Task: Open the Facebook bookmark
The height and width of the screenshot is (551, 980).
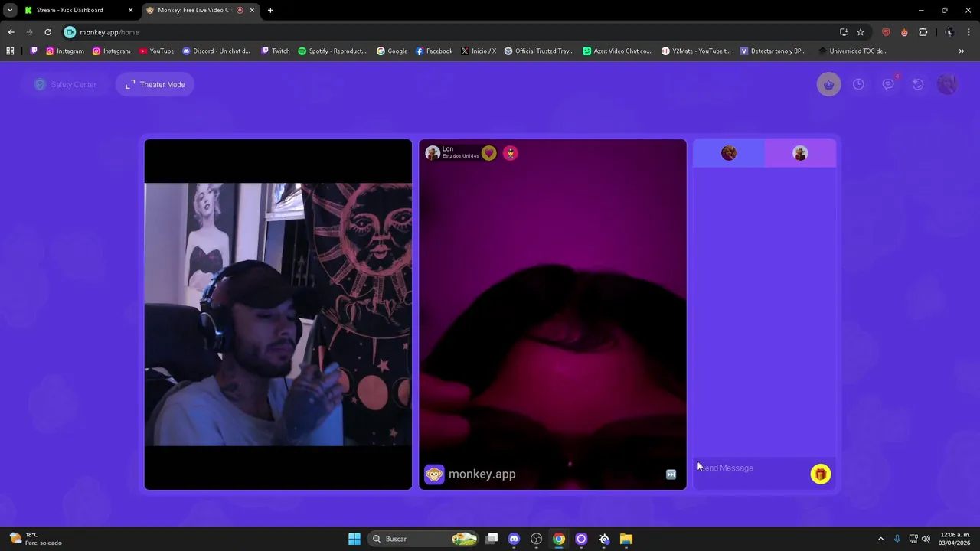Action: pos(434,51)
